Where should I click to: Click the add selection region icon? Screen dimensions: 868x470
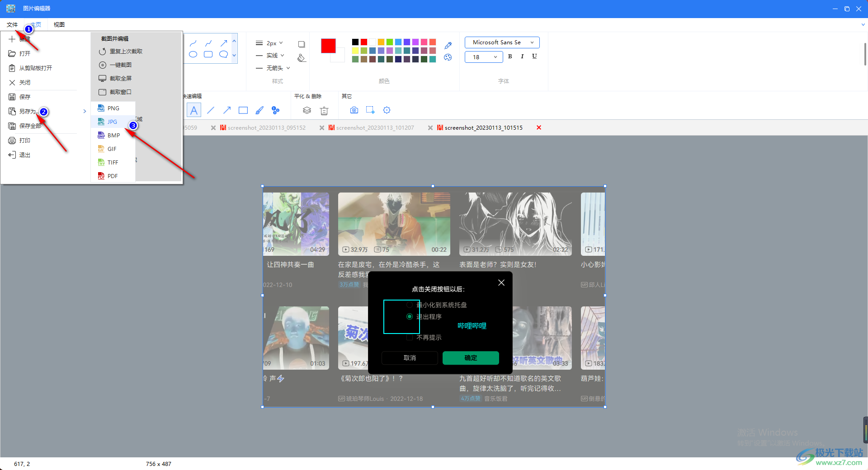(371, 110)
